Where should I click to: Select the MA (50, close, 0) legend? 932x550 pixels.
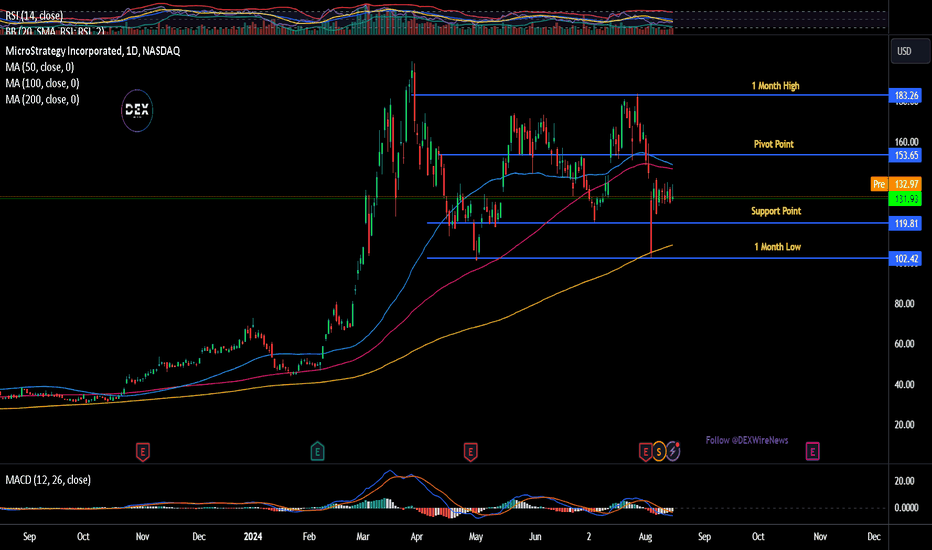(x=40, y=67)
